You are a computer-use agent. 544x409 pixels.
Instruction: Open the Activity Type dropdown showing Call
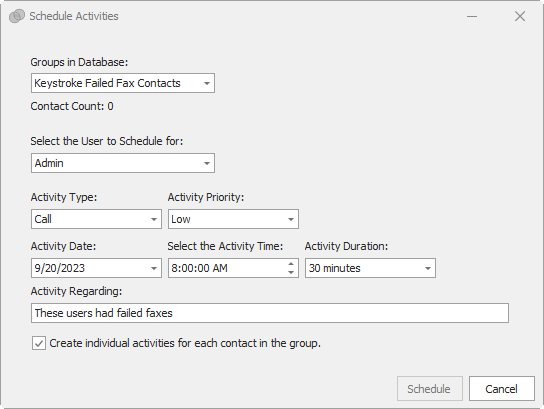click(x=154, y=219)
